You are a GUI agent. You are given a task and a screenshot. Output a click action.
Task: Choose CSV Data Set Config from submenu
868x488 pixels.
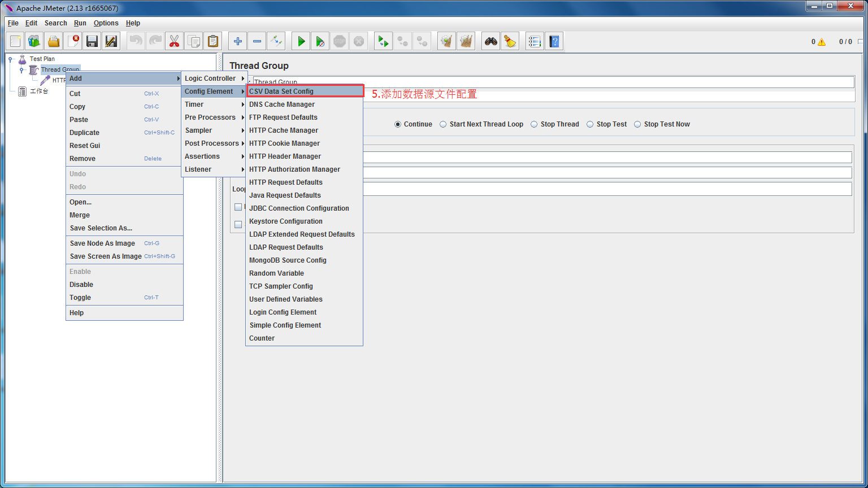[x=305, y=91]
